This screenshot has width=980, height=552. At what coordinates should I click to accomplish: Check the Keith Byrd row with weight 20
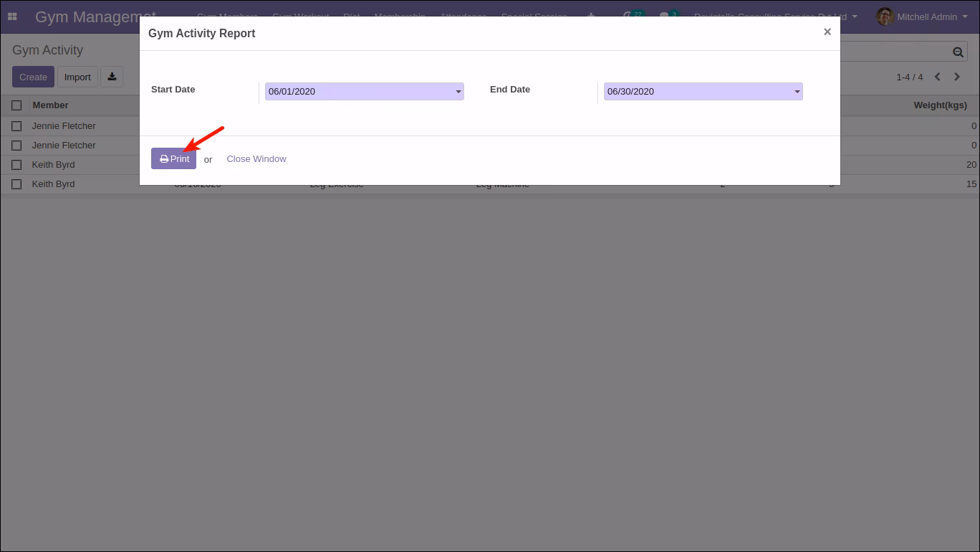(x=16, y=165)
